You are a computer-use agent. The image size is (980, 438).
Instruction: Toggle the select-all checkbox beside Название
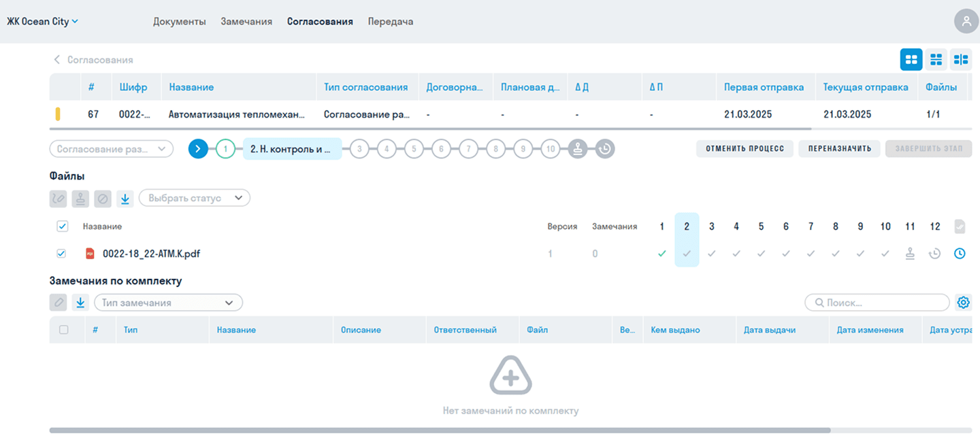coord(61,226)
